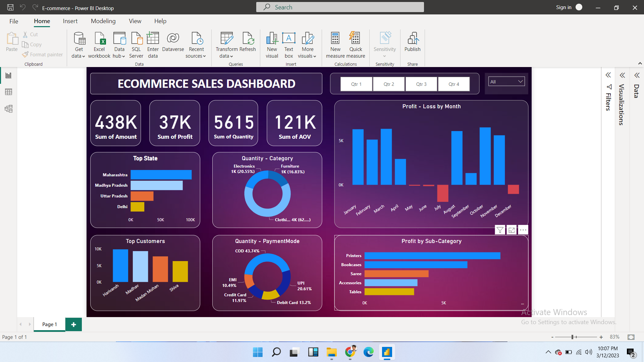Add a new page with plus button
The image size is (644, 362).
pyautogui.click(x=73, y=324)
